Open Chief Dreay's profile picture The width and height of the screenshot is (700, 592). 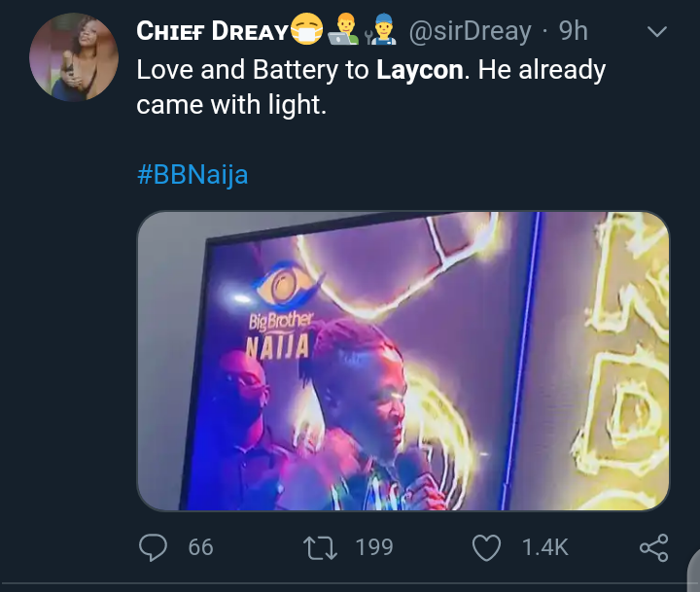[74, 59]
